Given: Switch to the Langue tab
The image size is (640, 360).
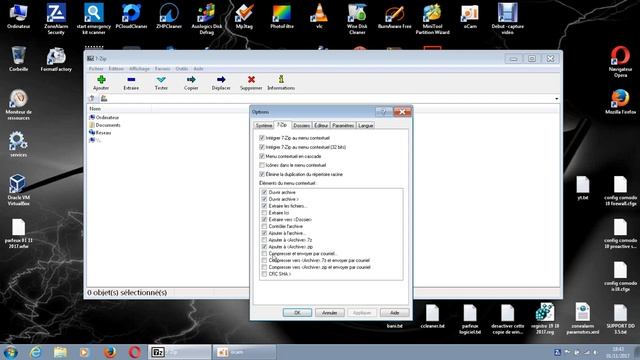Looking at the screenshot, I should tap(365, 125).
